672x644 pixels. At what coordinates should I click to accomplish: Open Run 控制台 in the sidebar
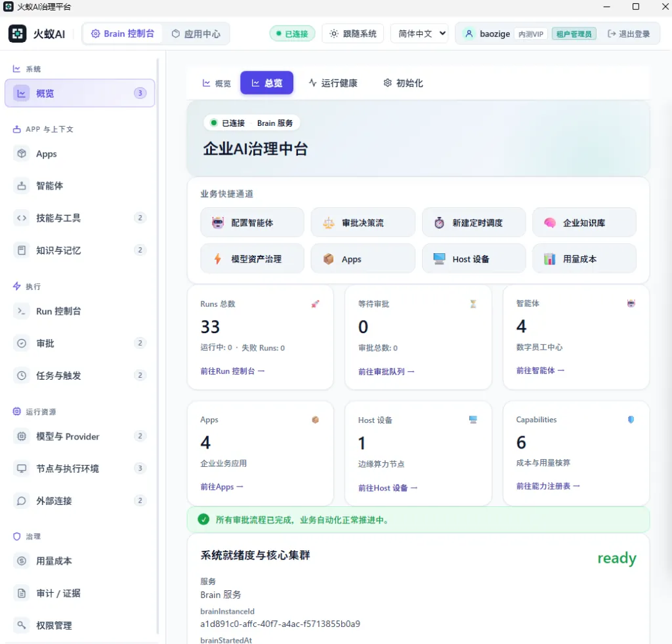pos(79,312)
